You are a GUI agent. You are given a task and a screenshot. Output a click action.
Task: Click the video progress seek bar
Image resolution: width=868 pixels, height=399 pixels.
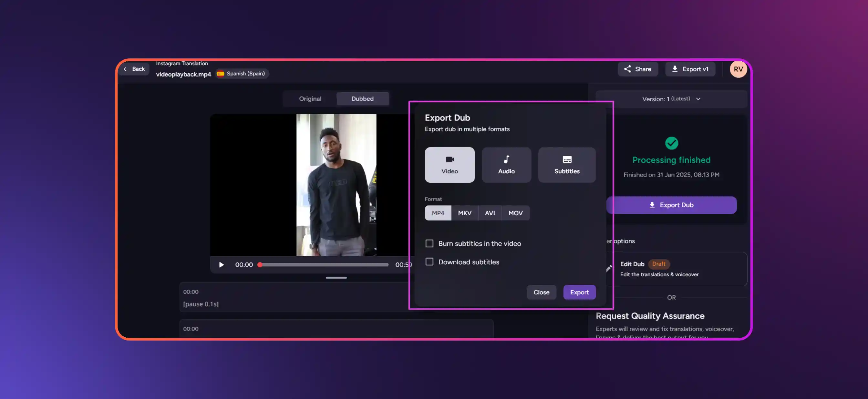coord(324,264)
